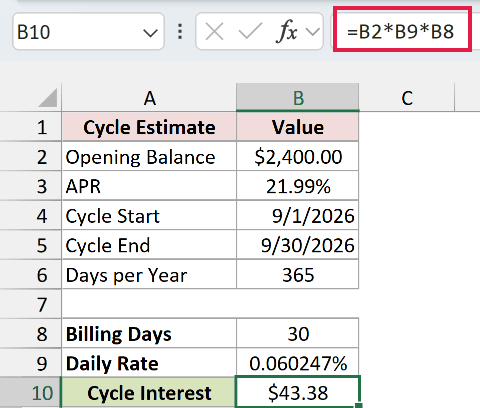
Task: Click the 'Value' header cell
Action: 298,127
